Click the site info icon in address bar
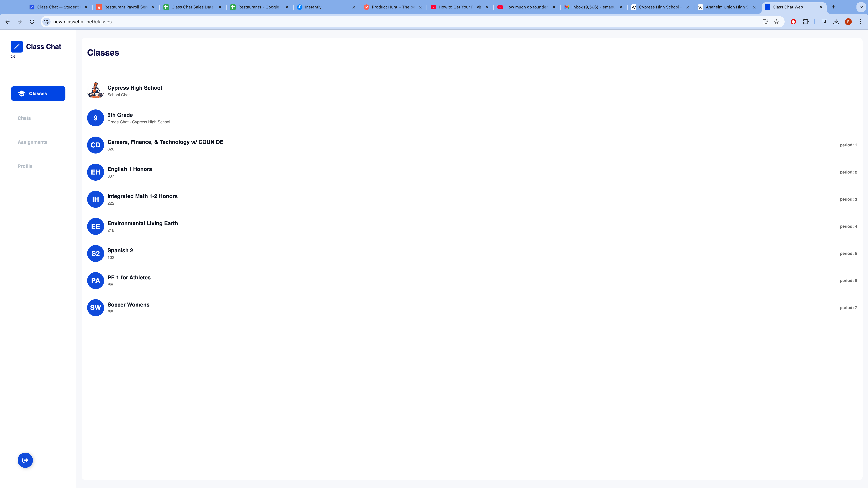 click(46, 22)
